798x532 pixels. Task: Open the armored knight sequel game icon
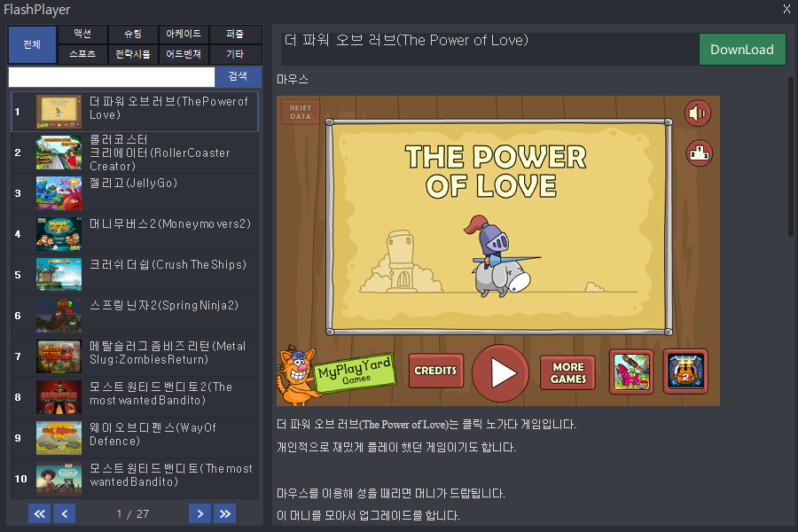(685, 372)
